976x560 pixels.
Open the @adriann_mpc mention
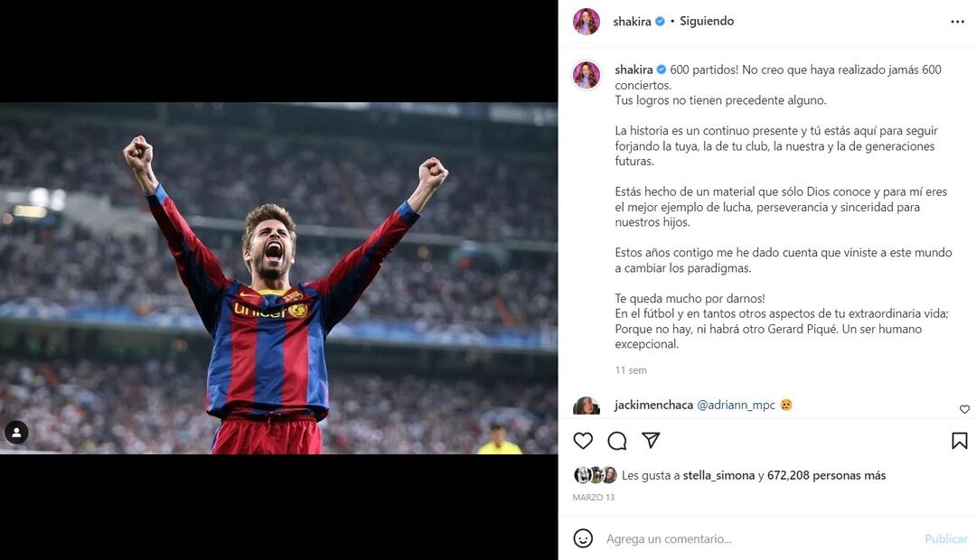click(736, 406)
